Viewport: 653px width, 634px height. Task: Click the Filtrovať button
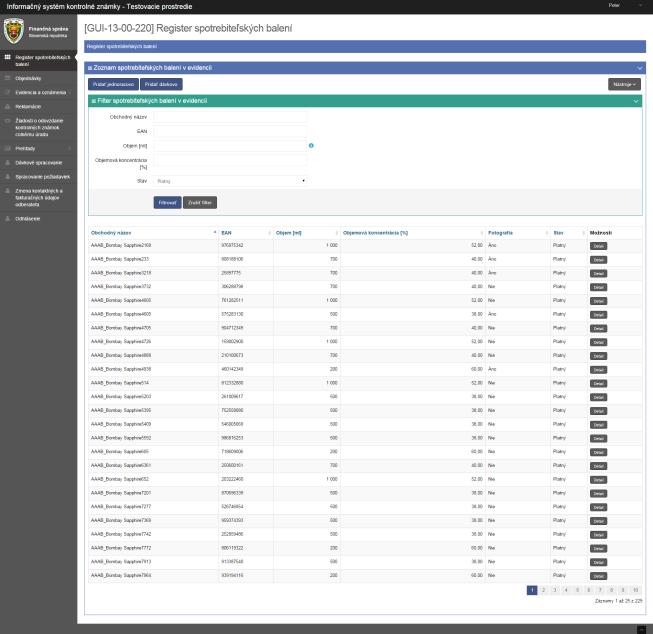pos(167,202)
